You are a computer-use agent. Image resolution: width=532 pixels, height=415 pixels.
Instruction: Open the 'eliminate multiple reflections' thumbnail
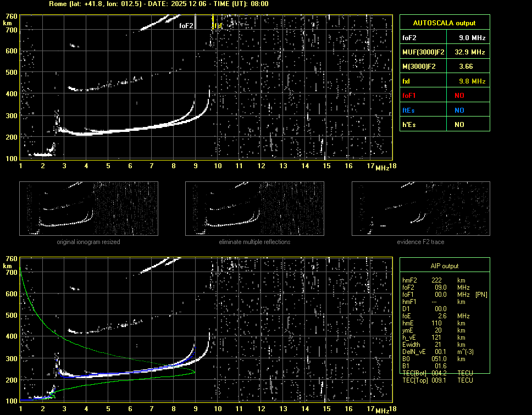click(254, 209)
